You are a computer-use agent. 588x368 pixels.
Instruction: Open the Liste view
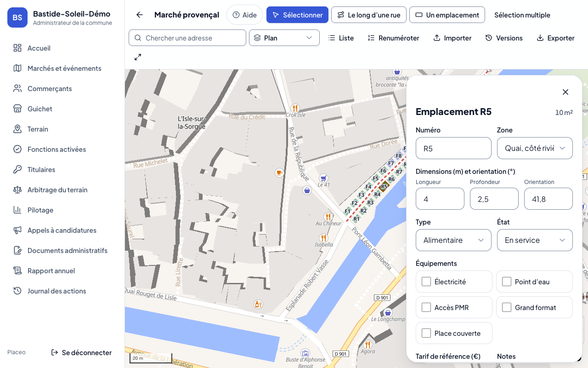341,38
